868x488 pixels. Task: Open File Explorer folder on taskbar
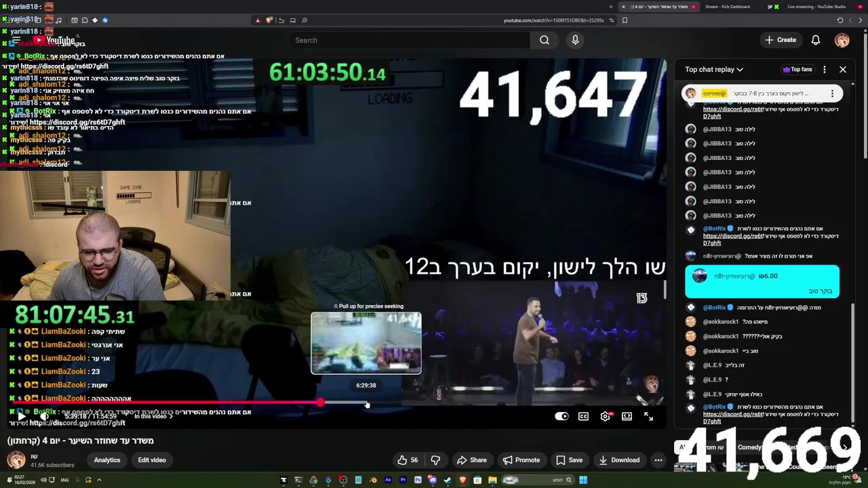[x=492, y=480]
